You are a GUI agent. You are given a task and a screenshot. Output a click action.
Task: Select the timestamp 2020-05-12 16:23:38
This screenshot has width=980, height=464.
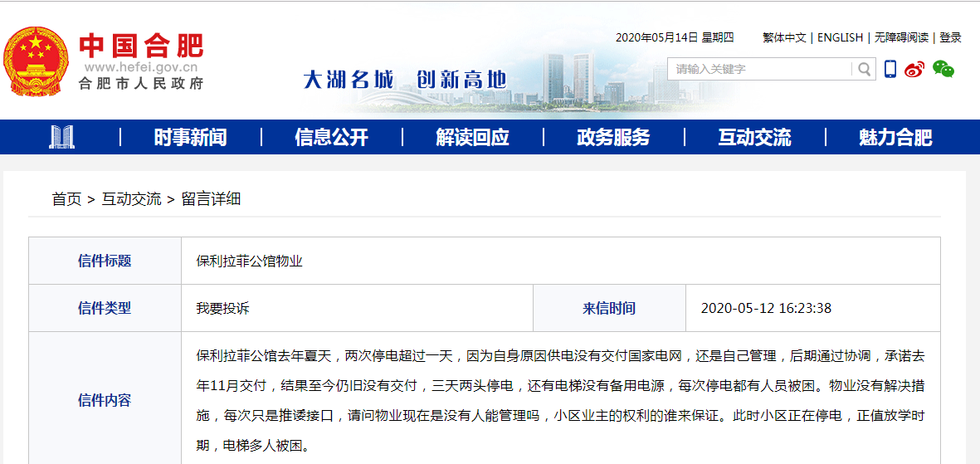point(766,308)
